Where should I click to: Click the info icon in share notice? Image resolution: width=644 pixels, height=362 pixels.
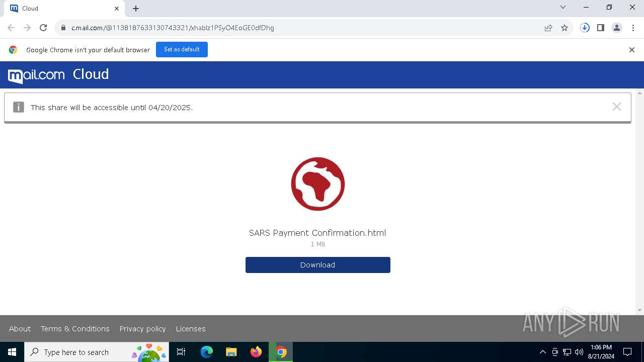pyautogui.click(x=19, y=107)
